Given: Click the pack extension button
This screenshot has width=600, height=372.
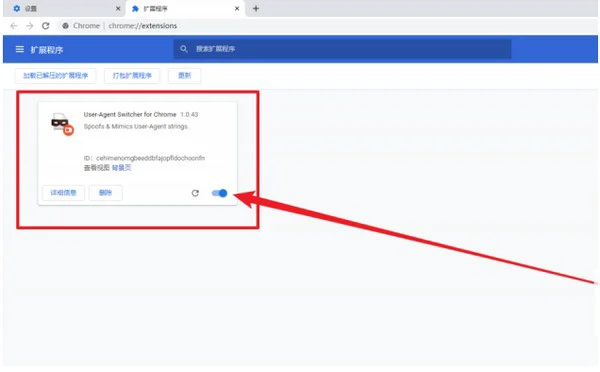Looking at the screenshot, I should coord(132,76).
